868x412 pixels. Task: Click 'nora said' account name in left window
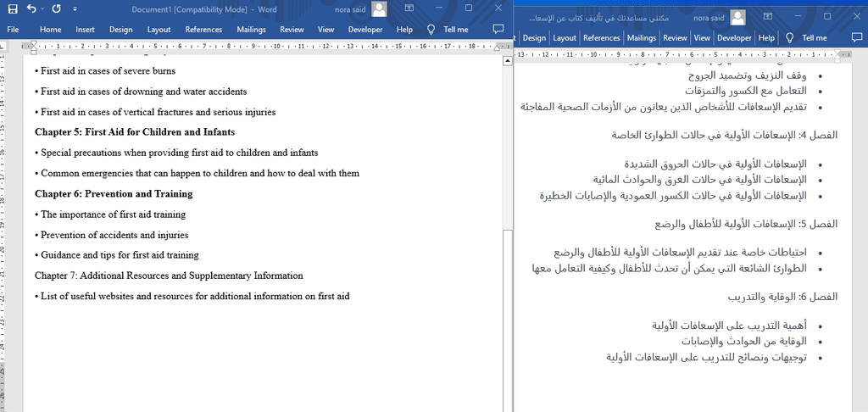point(350,9)
